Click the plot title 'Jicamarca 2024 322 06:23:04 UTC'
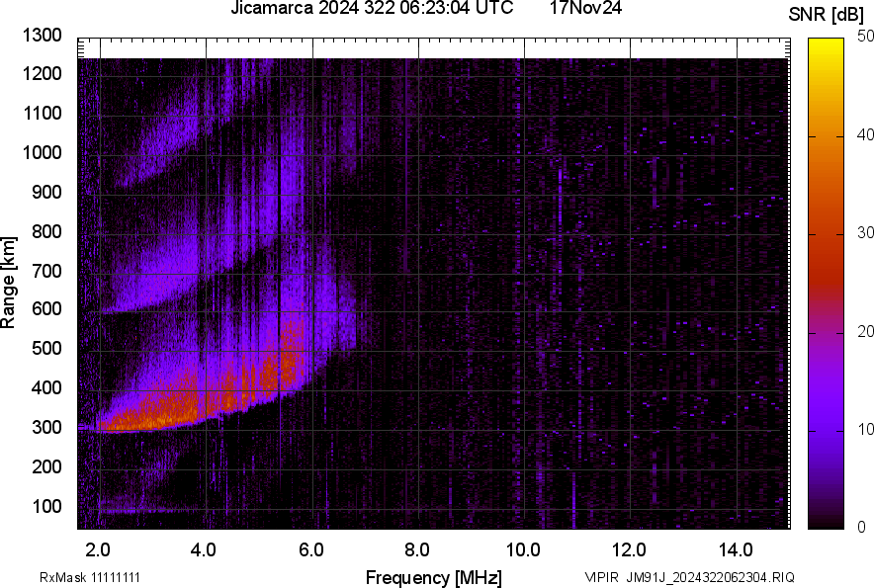The width and height of the screenshot is (874, 588). coord(372,8)
